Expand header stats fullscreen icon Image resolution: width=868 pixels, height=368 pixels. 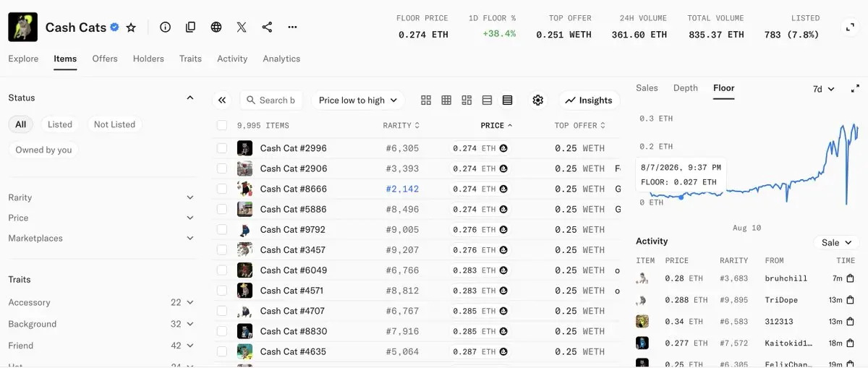(850, 27)
